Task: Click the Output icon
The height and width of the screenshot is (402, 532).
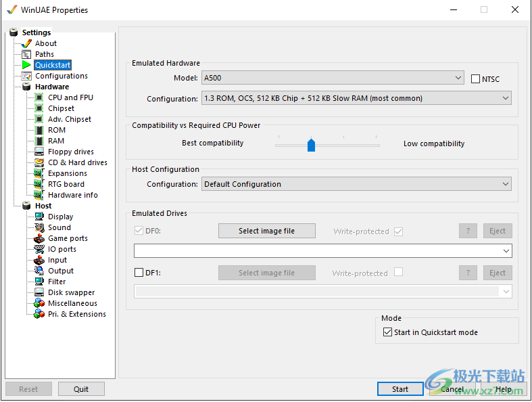Action: pyautogui.click(x=39, y=271)
